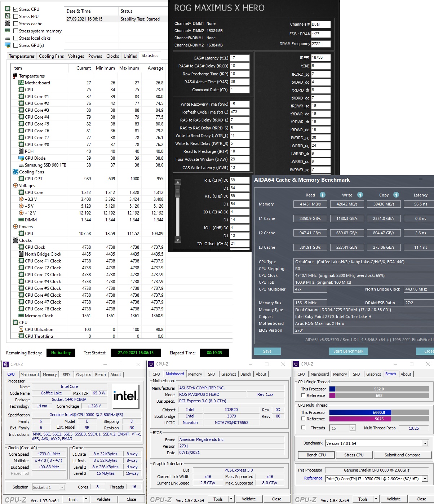Click the Stress system memory RAM icon

7,31
